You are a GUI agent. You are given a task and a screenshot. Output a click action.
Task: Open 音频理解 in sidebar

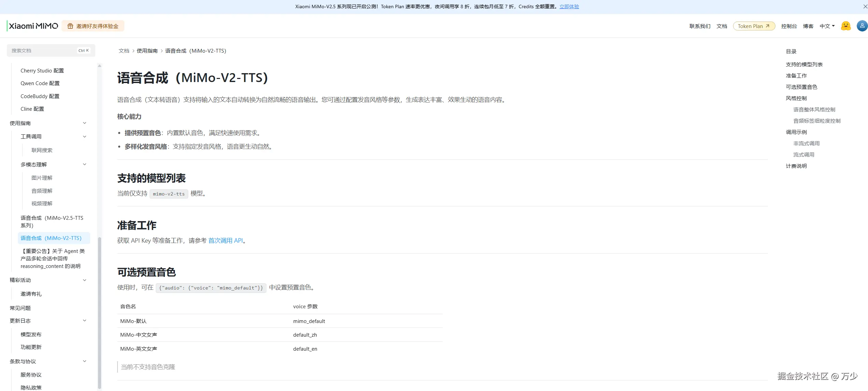click(x=42, y=191)
